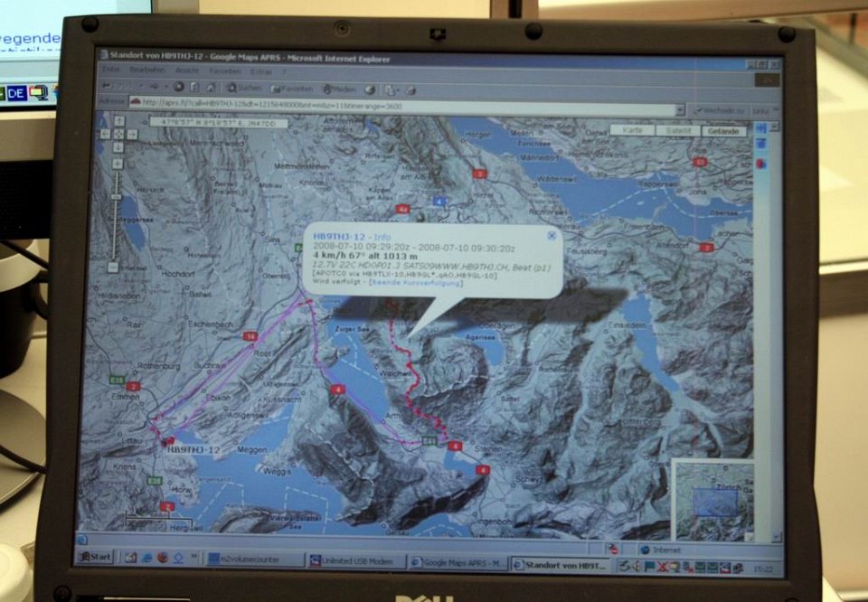This screenshot has width=868, height=602.
Task: Refresh the page via the Refresh icon
Action: (x=195, y=88)
